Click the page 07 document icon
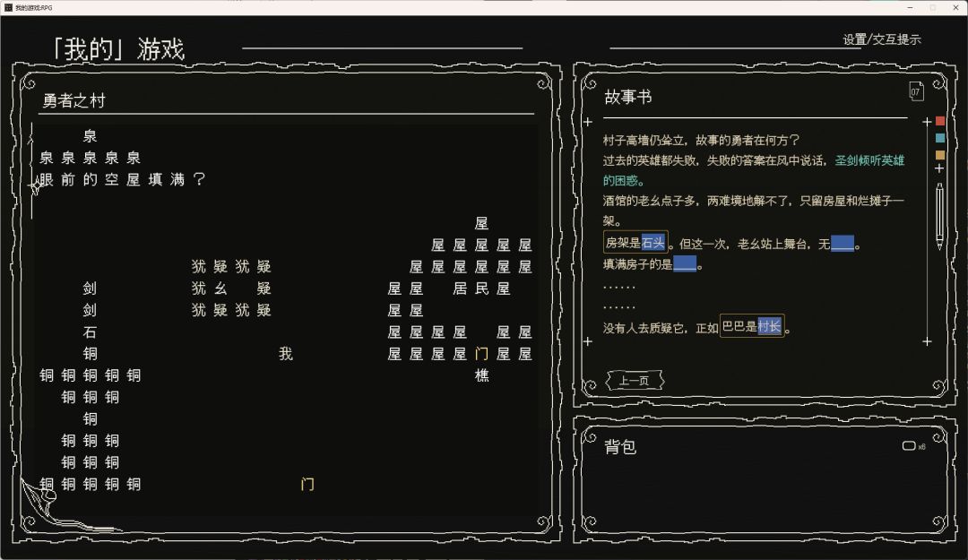 click(x=916, y=92)
